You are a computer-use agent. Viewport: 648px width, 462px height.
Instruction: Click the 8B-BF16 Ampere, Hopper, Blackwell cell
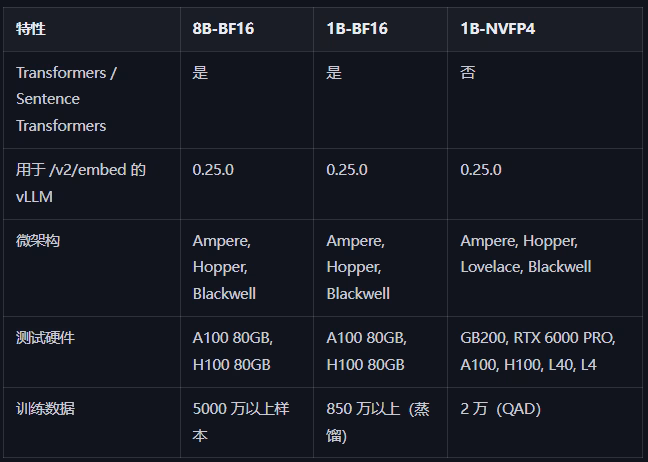(224, 267)
